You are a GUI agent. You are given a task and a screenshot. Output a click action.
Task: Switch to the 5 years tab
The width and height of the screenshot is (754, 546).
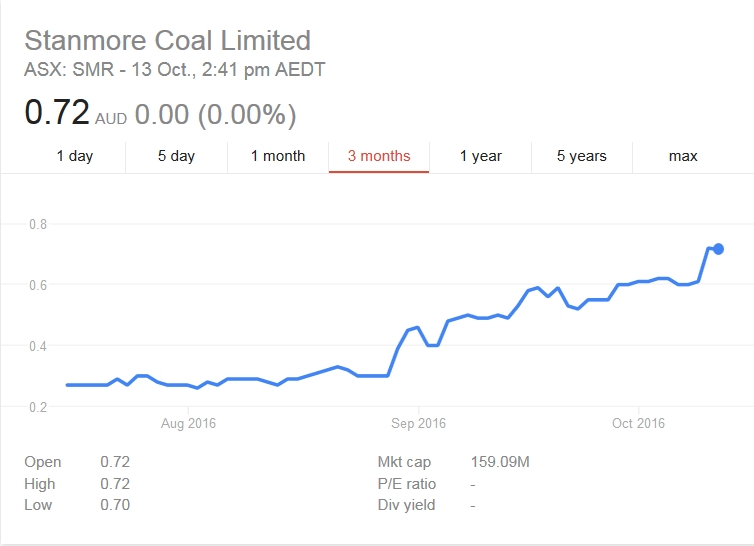581,156
